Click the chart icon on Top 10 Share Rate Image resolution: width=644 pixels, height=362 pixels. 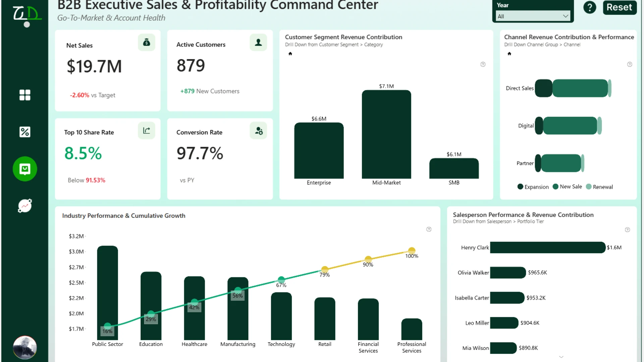click(147, 130)
